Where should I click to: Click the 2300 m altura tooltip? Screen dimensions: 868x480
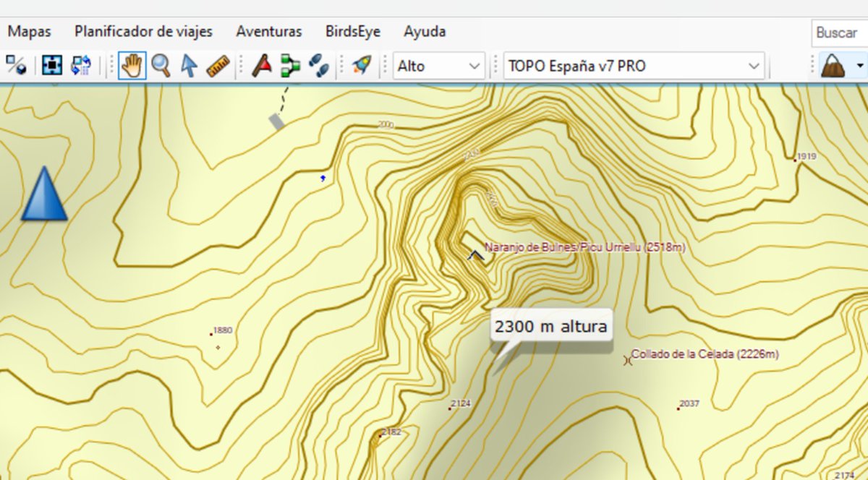(551, 326)
